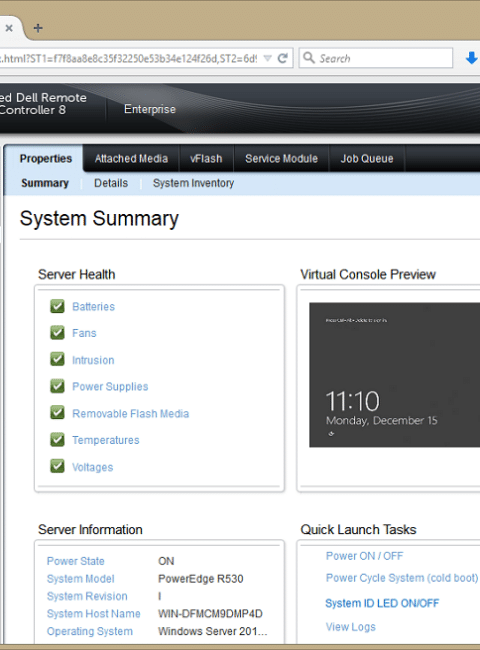Open the vFlash tab
The width and height of the screenshot is (480, 650).
[206, 158]
